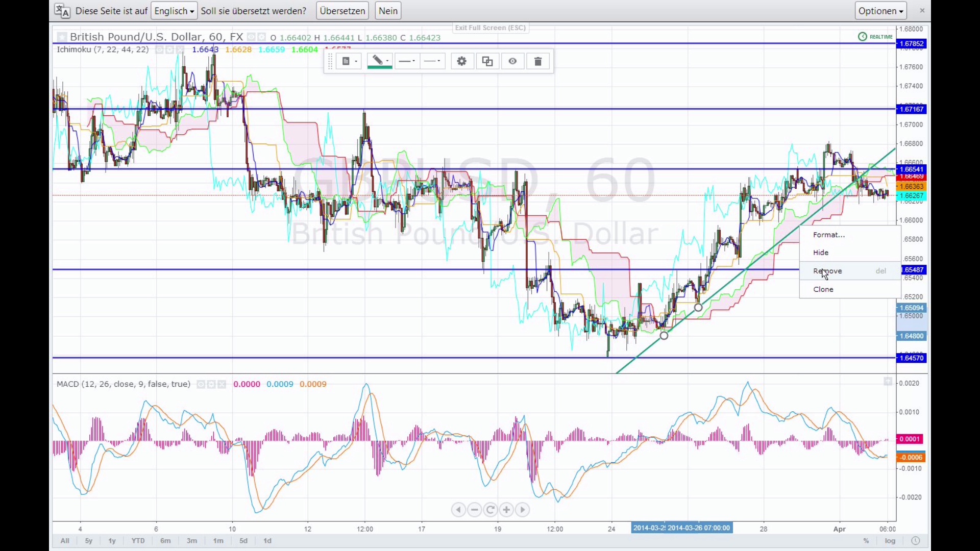Click the green line color swatch
The width and height of the screenshot is (980, 551).
point(379,67)
